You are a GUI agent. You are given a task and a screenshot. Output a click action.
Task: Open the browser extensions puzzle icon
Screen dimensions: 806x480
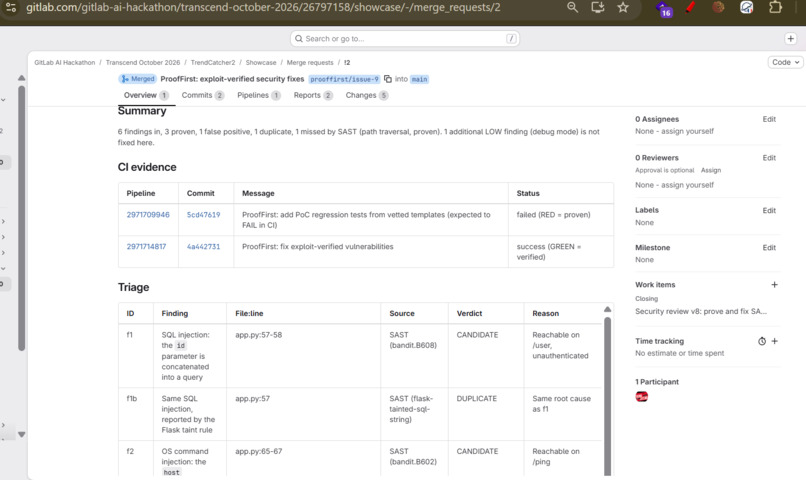pos(775,7)
